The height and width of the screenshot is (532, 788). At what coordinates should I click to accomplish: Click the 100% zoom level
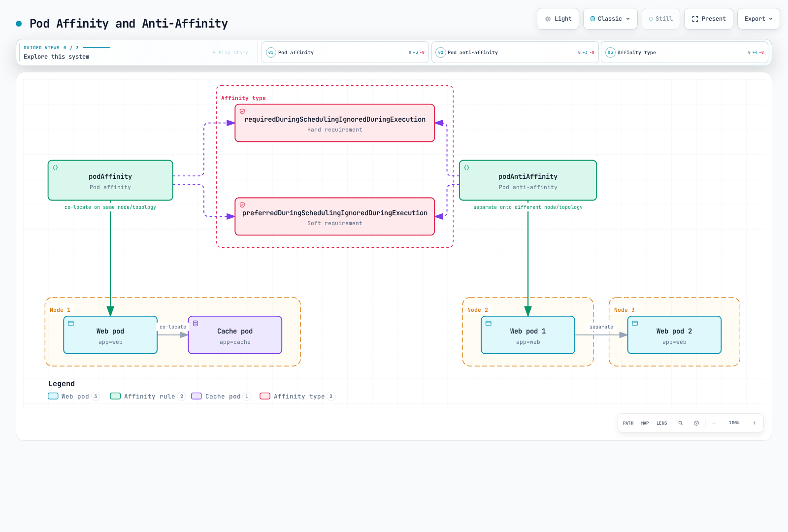point(734,423)
